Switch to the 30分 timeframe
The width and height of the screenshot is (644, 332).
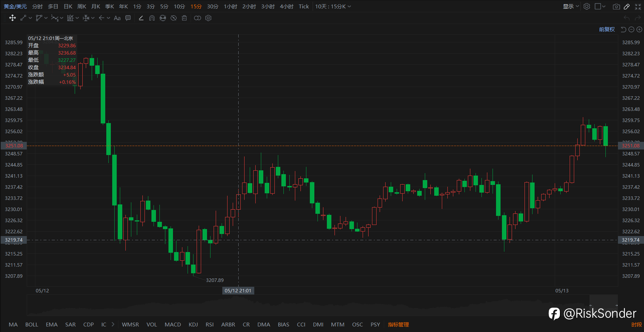pyautogui.click(x=213, y=7)
